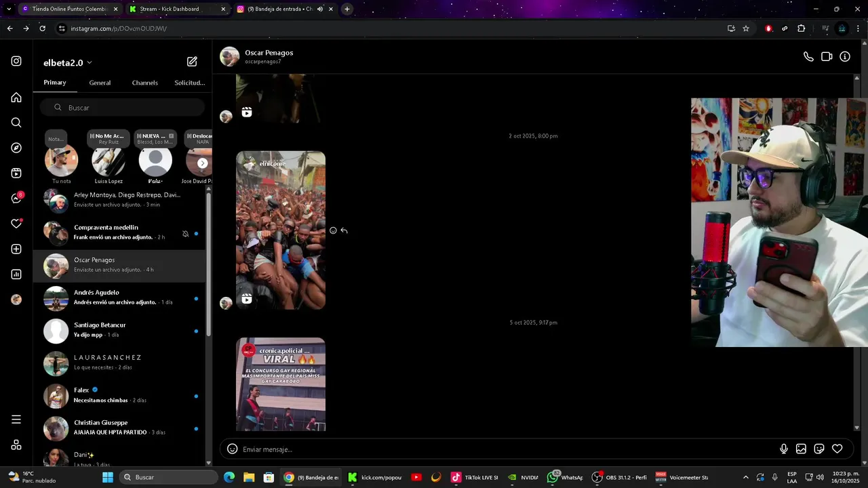Click the Create plus icon in the sidebar
Screen dimensions: 868x488
16,249
